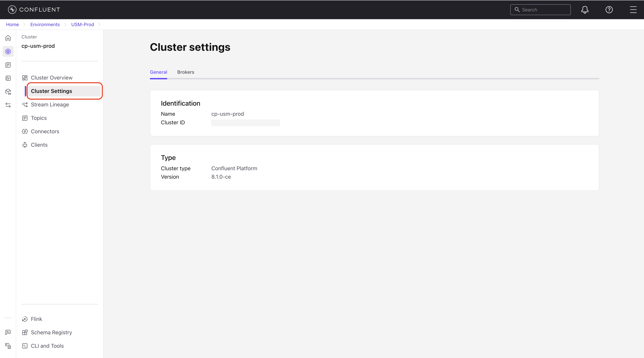Open the notifications bell
This screenshot has width=644, height=358.
click(584, 10)
